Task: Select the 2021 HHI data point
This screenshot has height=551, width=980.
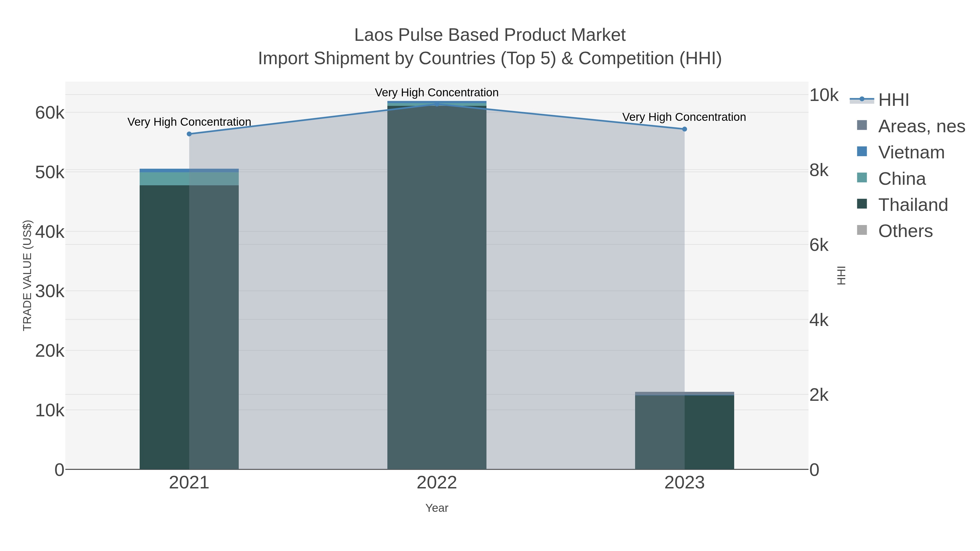Action: 189,134
